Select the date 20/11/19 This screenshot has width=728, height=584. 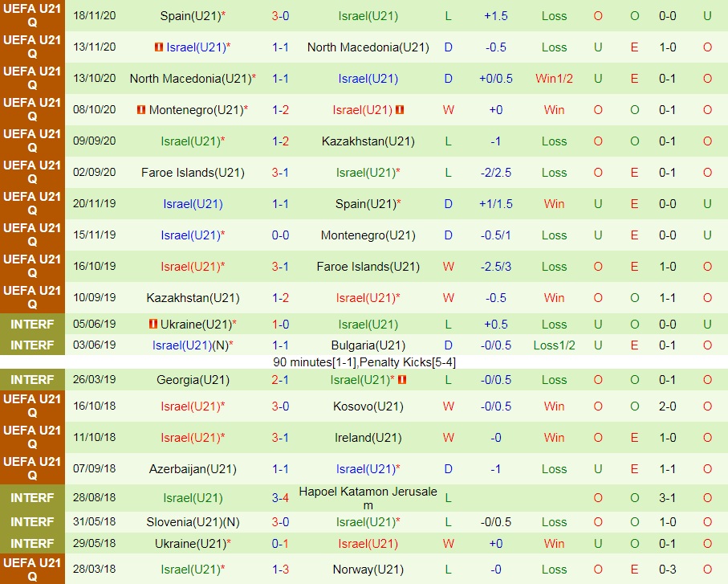point(94,203)
